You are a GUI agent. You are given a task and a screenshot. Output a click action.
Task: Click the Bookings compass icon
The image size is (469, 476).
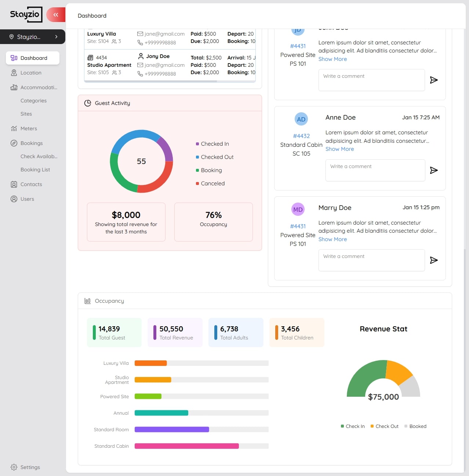pyautogui.click(x=14, y=143)
